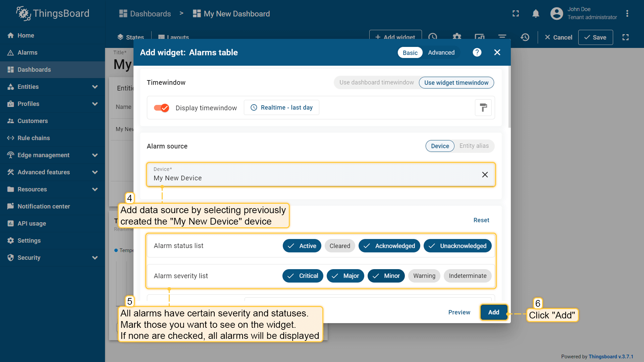
Task: Deselect the Cleared alarm status
Action: pyautogui.click(x=340, y=246)
